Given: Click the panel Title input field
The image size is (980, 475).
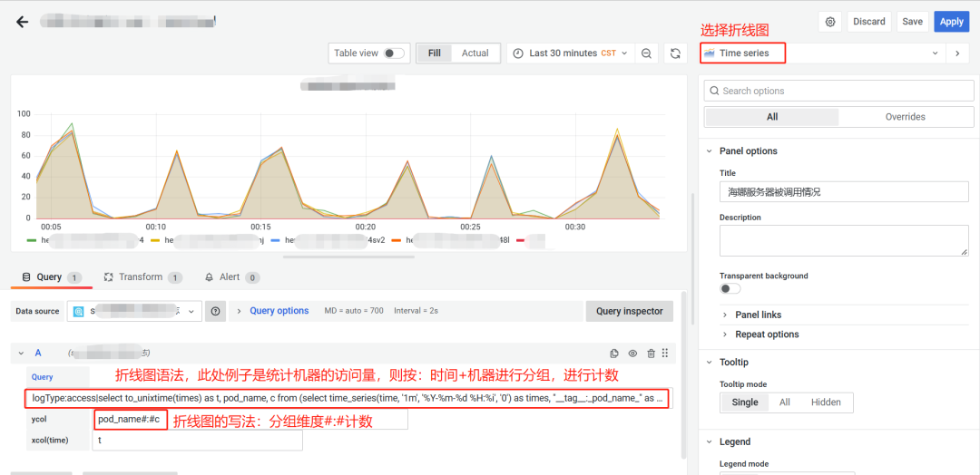Looking at the screenshot, I should [844, 192].
